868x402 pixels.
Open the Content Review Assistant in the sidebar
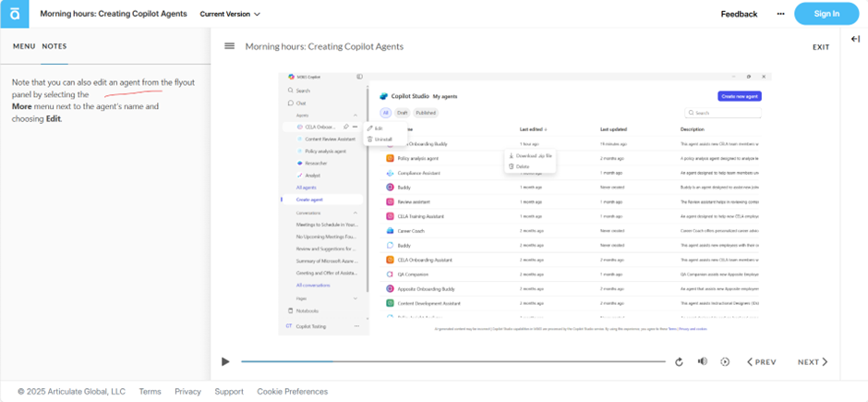(x=326, y=139)
